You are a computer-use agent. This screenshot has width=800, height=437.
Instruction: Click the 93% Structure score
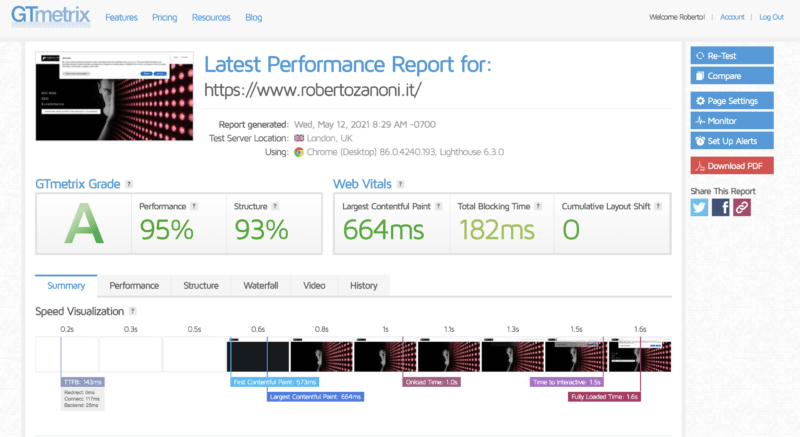(x=262, y=230)
